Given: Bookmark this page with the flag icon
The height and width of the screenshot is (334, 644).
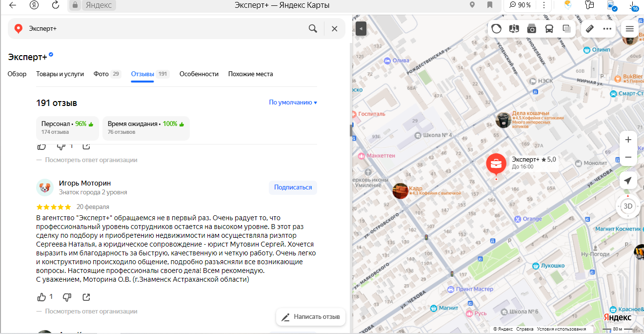Looking at the screenshot, I should coord(490,5).
